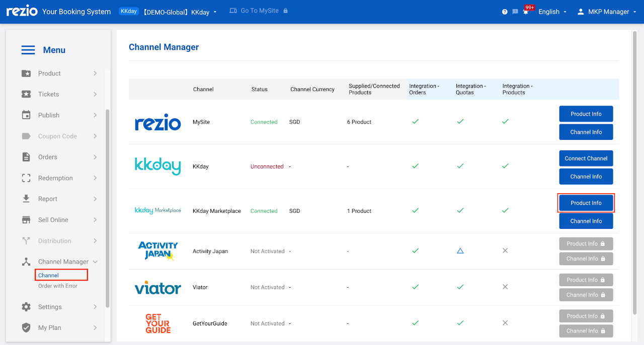Click locked Viator Channel Info button
This screenshot has height=345, width=644.
(586, 295)
